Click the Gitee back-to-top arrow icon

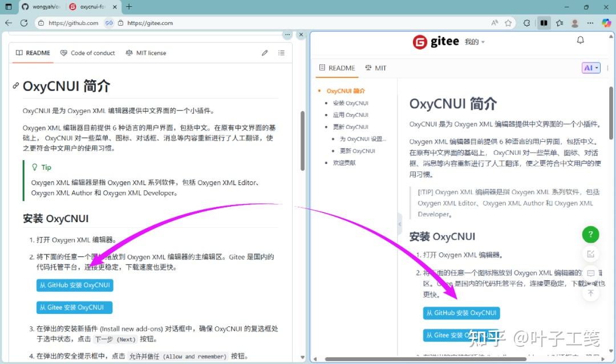[x=590, y=293]
